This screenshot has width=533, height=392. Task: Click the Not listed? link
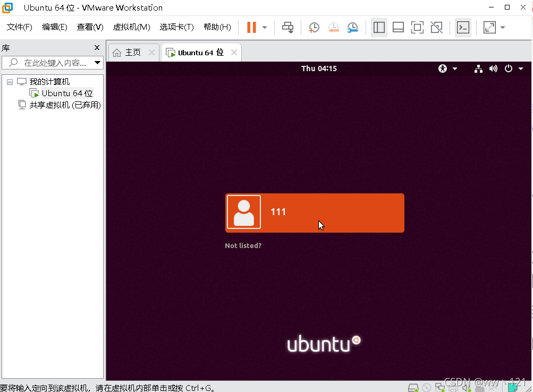[243, 245]
